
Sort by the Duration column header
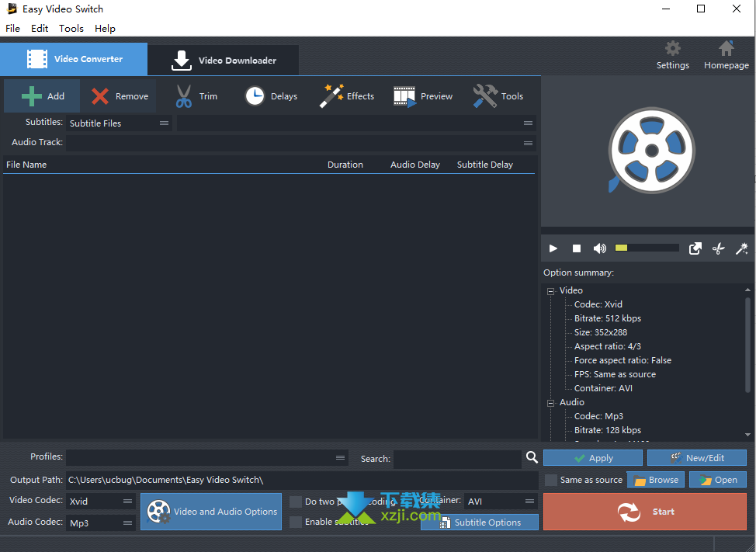click(x=345, y=165)
